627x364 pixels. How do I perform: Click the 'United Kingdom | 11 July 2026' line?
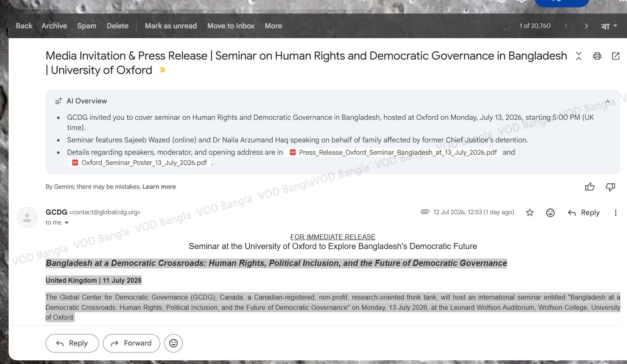(94, 280)
